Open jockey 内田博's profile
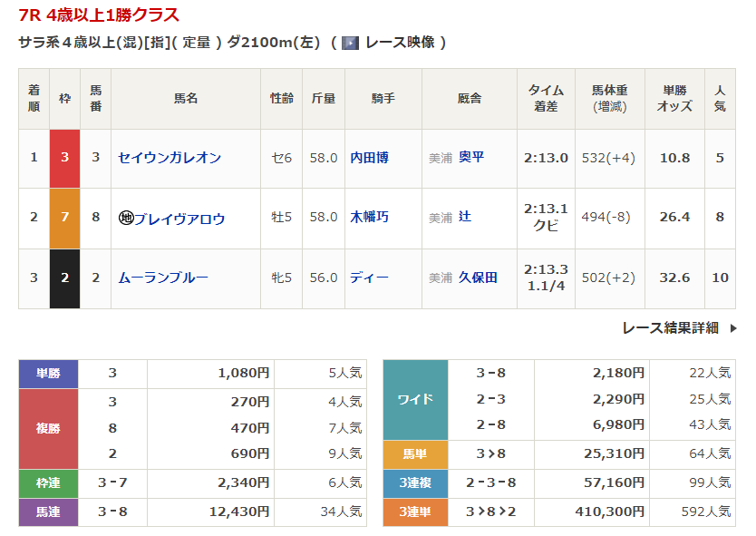Image resolution: width=756 pixels, height=536 pixels. tap(369, 158)
